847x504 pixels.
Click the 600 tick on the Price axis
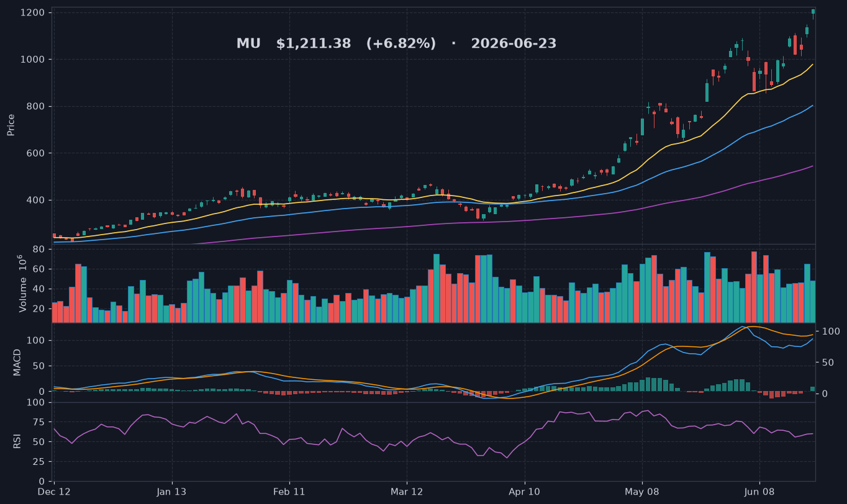[35, 153]
